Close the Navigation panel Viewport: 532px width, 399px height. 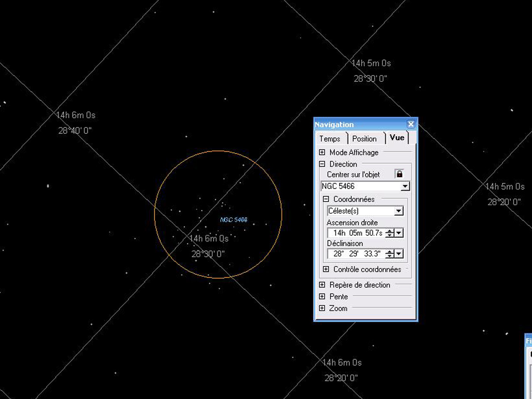[x=411, y=124]
